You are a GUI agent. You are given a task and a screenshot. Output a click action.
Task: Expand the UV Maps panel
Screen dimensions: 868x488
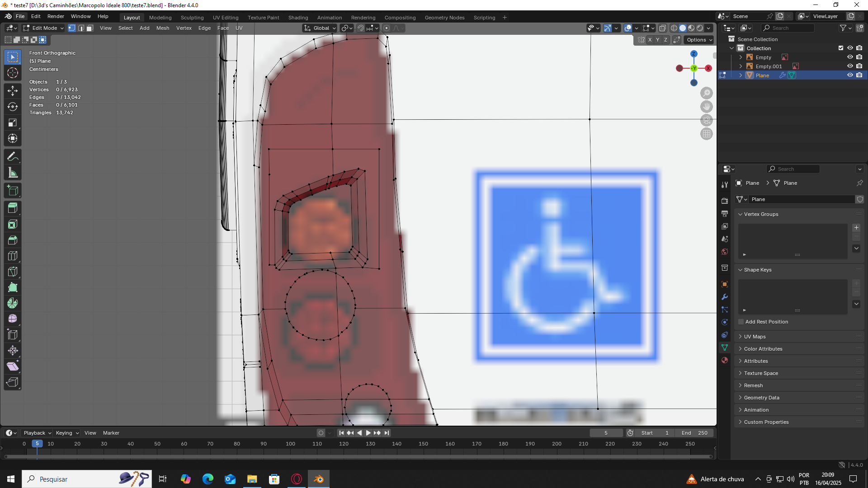click(x=755, y=337)
